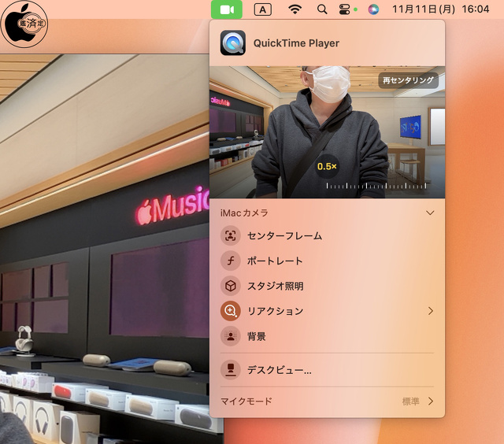Screen dimensions: 504x444
Task: Click the Reactions (リアクション) magnifier icon
Action: (231, 311)
